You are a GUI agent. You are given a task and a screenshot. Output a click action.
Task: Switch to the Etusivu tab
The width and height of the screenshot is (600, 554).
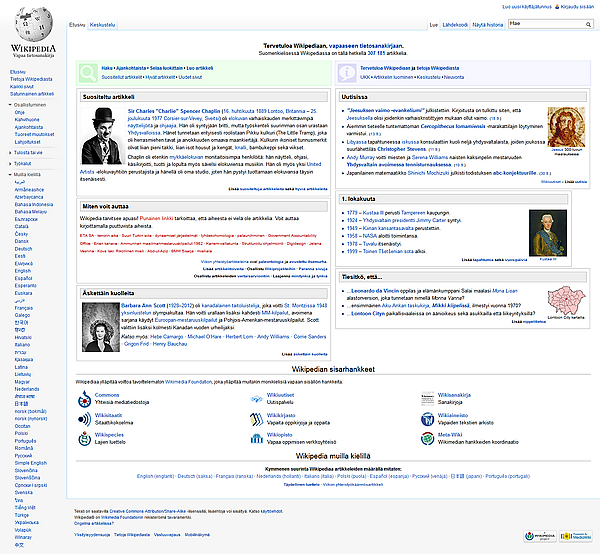[77, 25]
